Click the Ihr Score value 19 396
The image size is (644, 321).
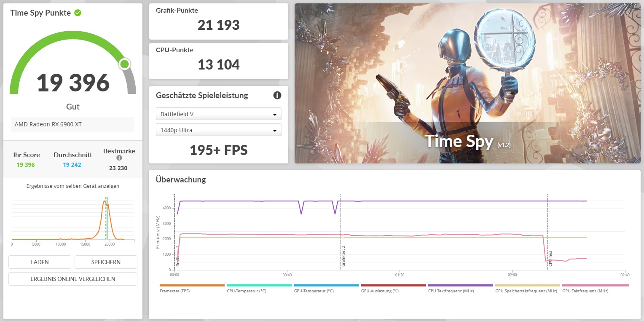[26, 165]
